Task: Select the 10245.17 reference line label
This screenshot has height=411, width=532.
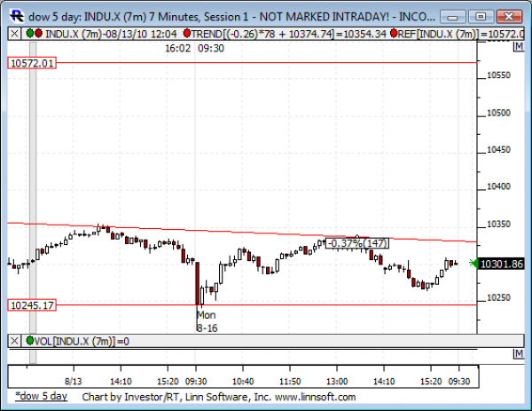Action: [32, 305]
